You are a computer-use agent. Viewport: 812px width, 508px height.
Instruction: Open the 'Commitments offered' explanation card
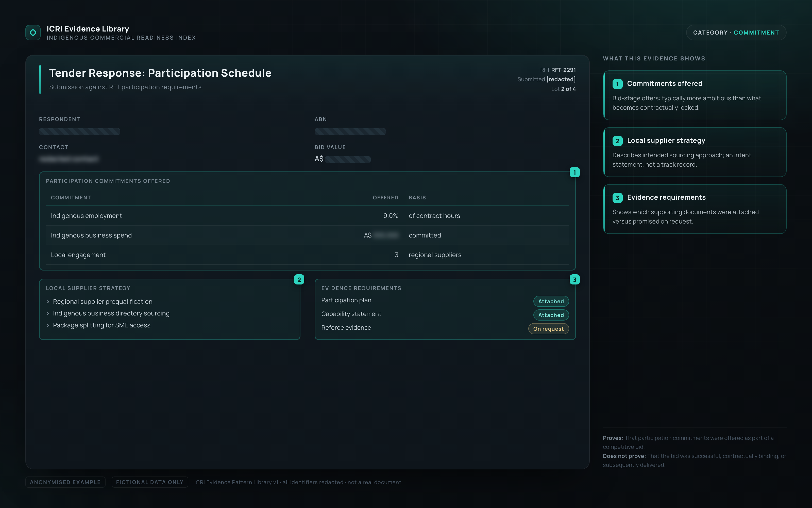(695, 95)
